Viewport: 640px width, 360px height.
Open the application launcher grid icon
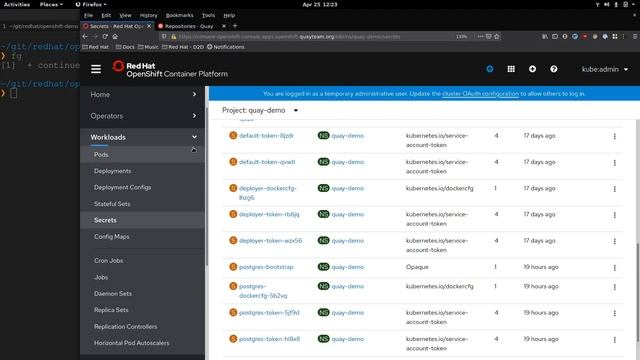[x=511, y=69]
